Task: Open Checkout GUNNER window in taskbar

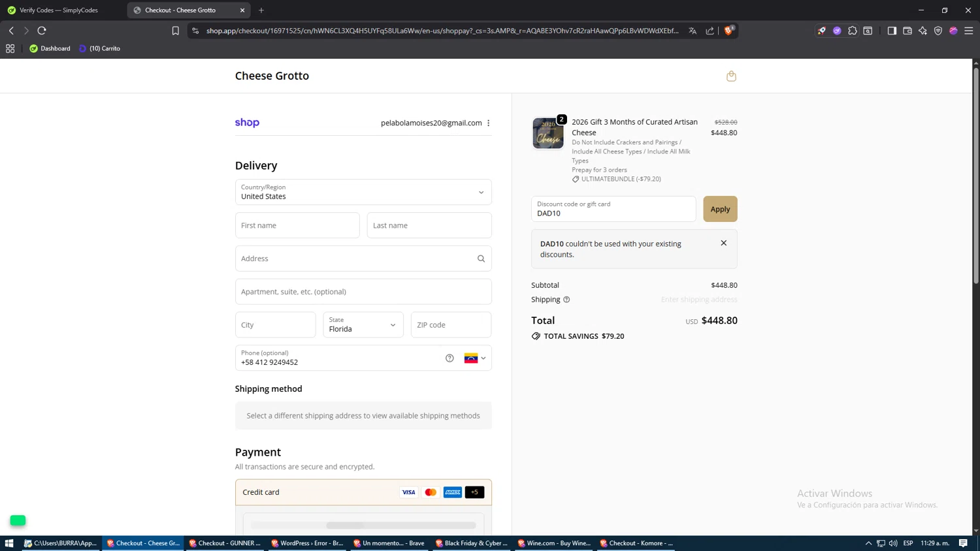Action: click(225, 543)
